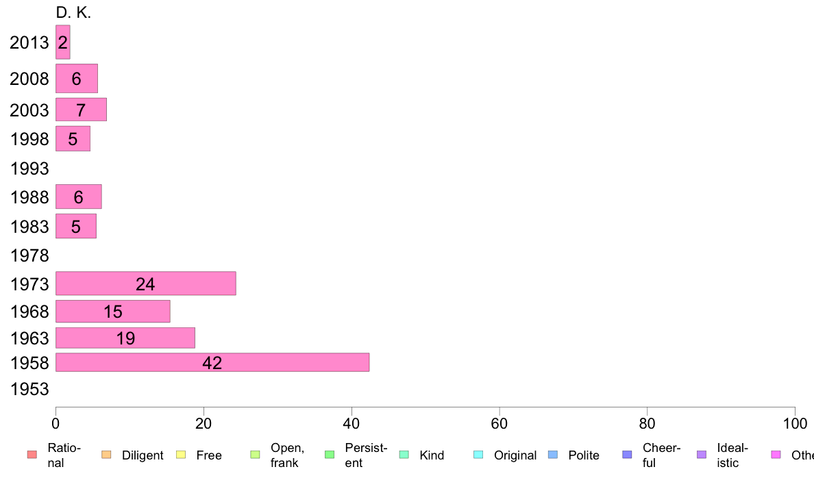This screenshot has width=814, height=504.
Task: Select the 1968 bar labeled 15
Action: 112,312
